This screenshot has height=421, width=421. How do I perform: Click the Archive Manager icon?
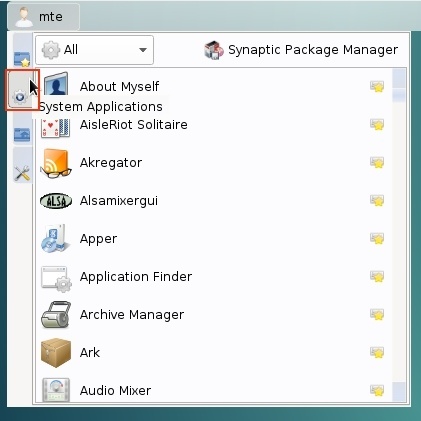click(x=56, y=315)
